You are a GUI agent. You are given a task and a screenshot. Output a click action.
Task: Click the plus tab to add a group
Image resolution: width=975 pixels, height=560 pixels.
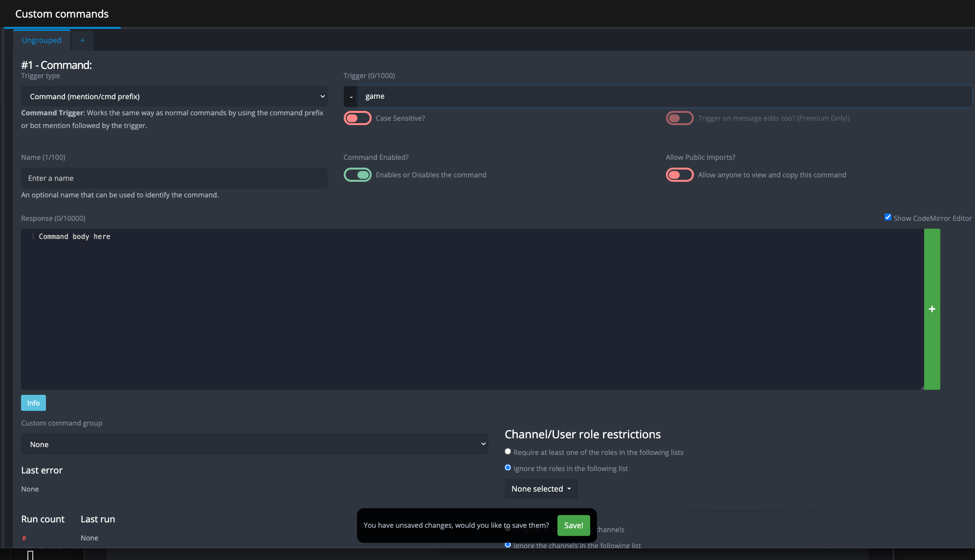[82, 41]
